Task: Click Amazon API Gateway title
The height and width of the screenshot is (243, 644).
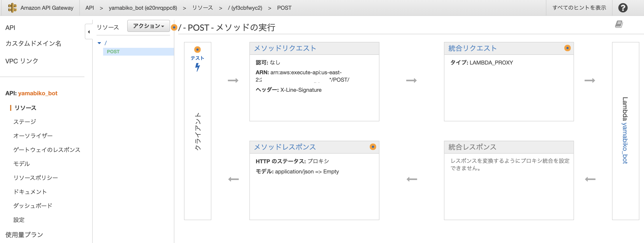Action: [47, 8]
